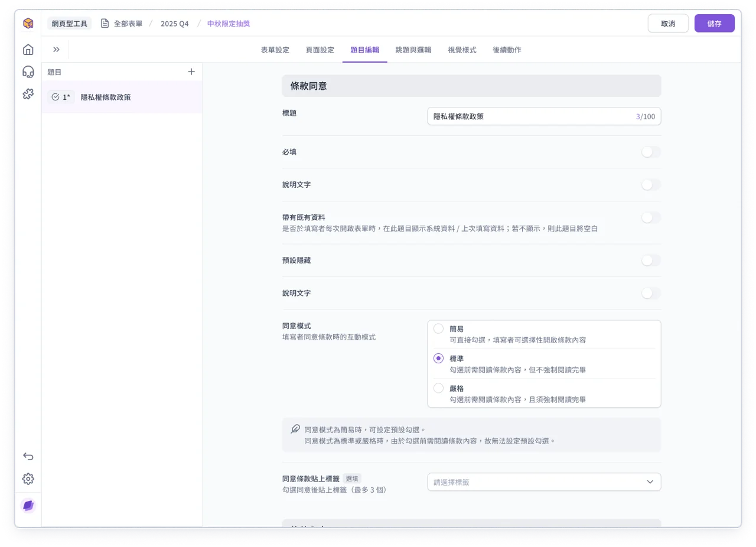Screen dimensions: 756x547
Task: Click the 儲存 button
Action: (x=715, y=24)
